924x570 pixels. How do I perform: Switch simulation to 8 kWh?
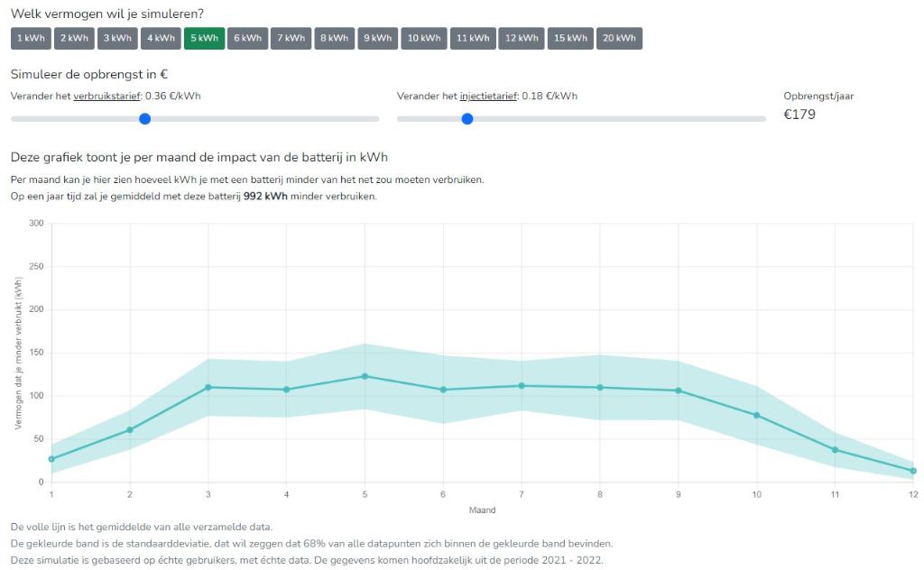(334, 38)
